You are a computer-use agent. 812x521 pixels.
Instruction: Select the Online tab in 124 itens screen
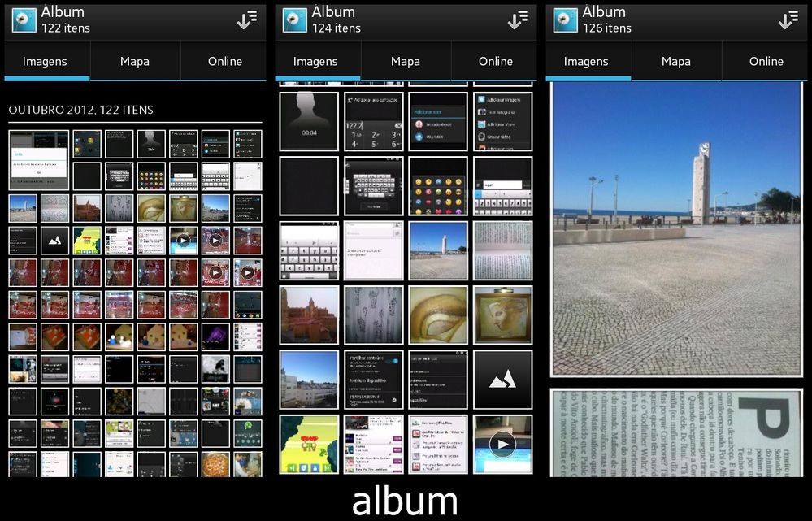coord(495,61)
